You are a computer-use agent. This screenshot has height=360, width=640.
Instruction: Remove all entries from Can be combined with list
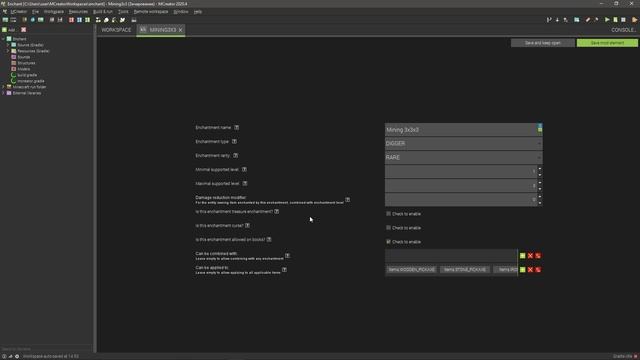[x=538, y=256]
